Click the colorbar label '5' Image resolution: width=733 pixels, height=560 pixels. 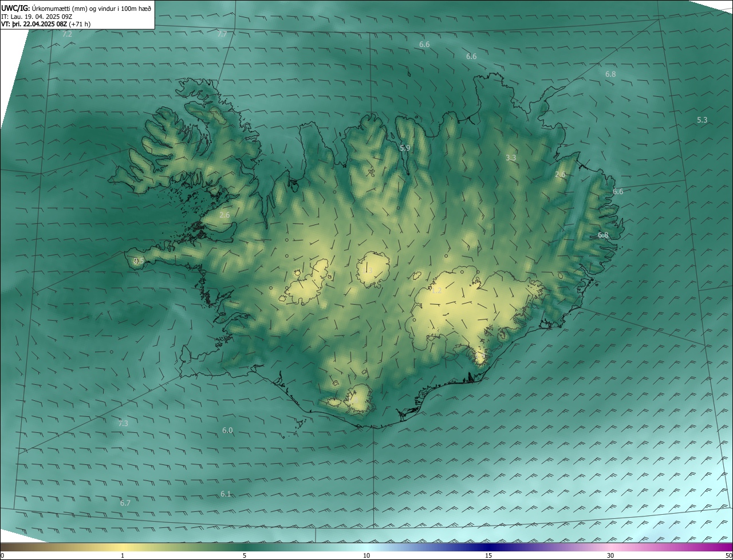[x=245, y=556]
